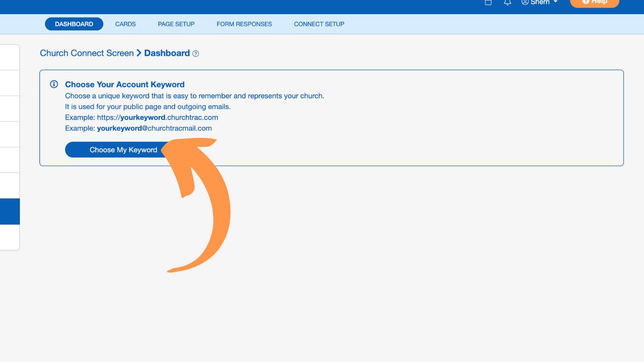Click the help question mark beside Dashboard
Viewport: 644px width, 362px height.
(196, 53)
